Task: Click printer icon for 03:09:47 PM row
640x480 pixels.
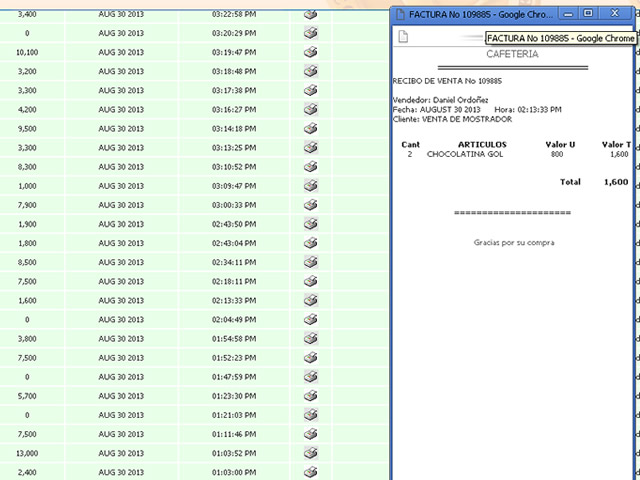Action: pyautogui.click(x=311, y=186)
